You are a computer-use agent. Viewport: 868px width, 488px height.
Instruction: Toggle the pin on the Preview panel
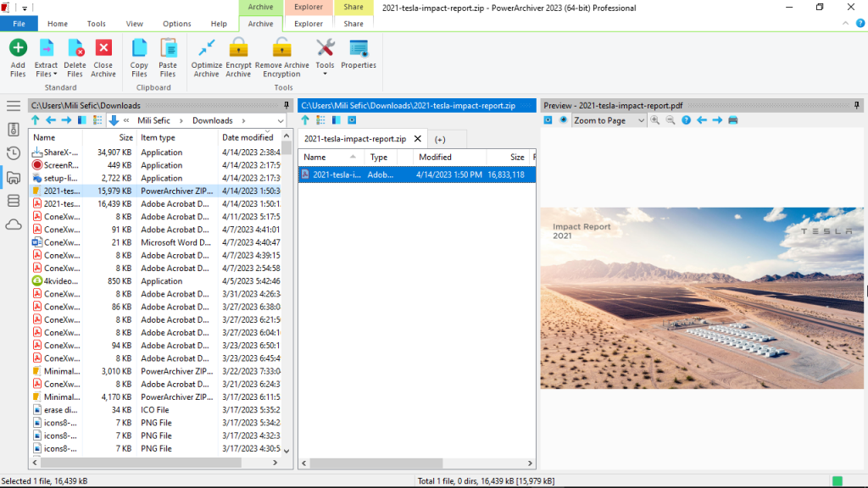pyautogui.click(x=856, y=105)
